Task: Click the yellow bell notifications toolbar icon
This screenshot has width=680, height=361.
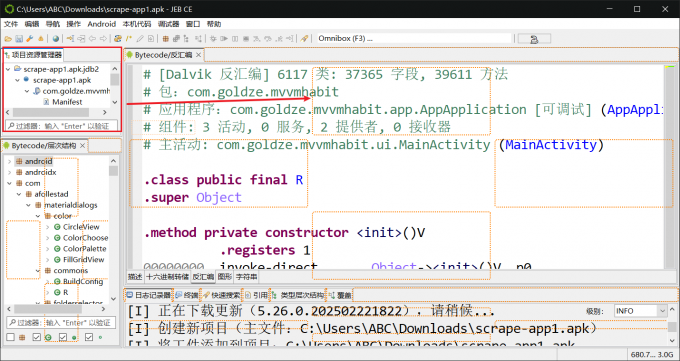Action: 41,39
